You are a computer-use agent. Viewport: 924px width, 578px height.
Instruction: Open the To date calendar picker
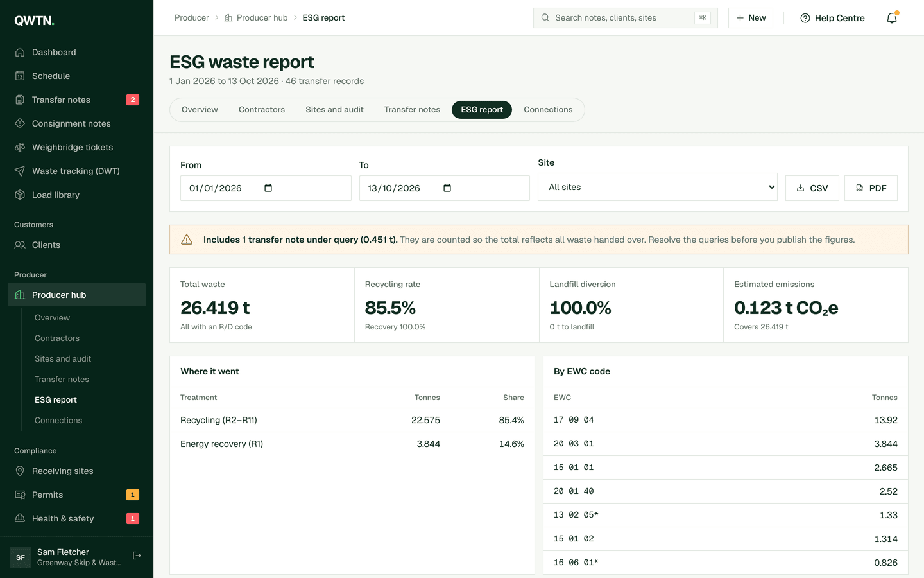click(447, 188)
